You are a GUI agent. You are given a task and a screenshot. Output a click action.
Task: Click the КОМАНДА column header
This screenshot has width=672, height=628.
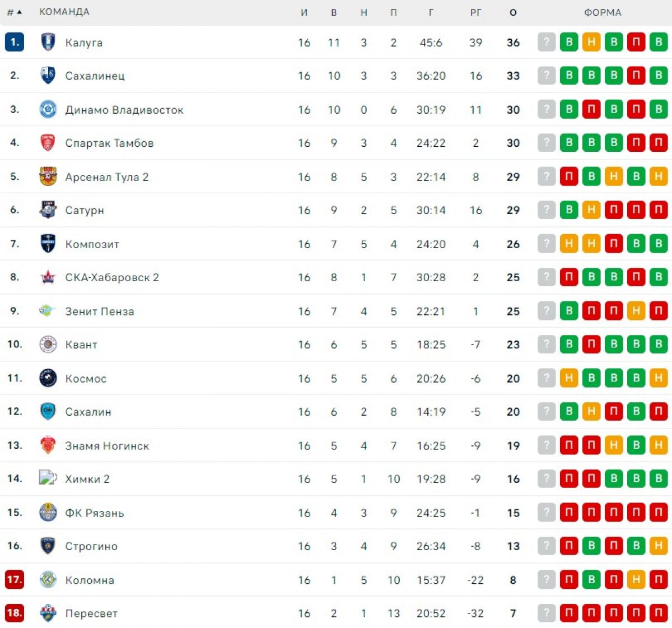tap(64, 12)
